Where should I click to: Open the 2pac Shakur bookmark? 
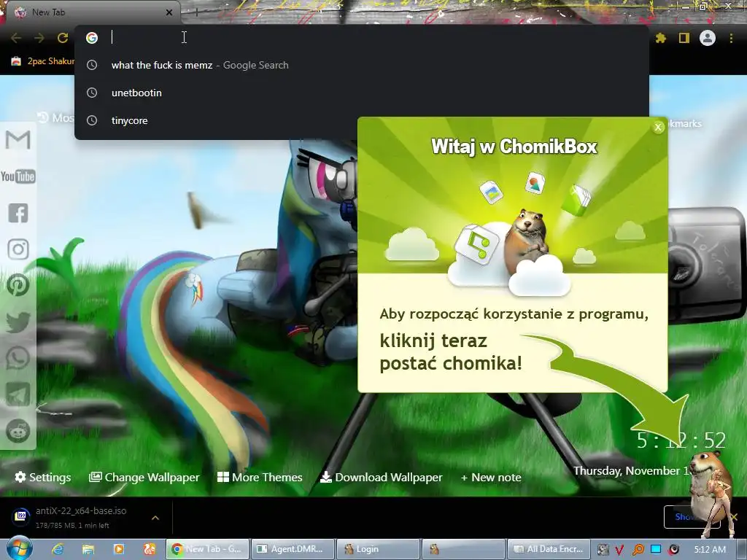click(x=43, y=61)
